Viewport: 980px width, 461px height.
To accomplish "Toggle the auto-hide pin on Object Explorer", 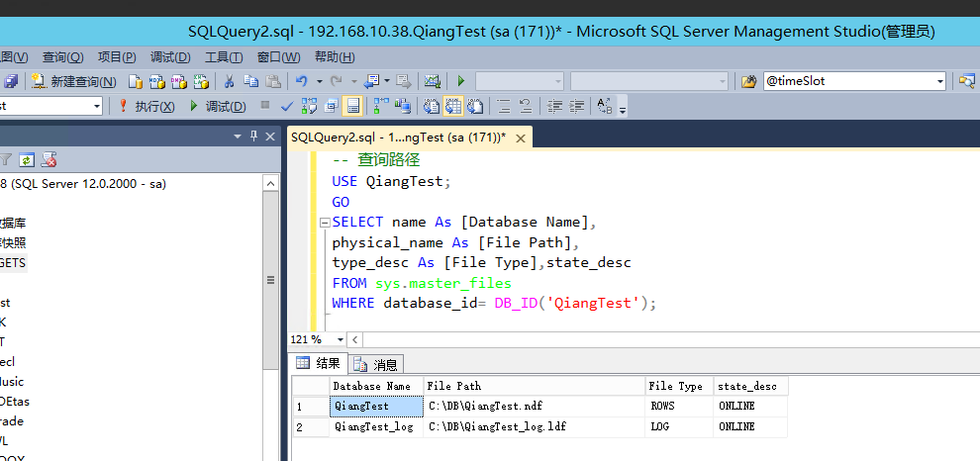I will pos(253,136).
